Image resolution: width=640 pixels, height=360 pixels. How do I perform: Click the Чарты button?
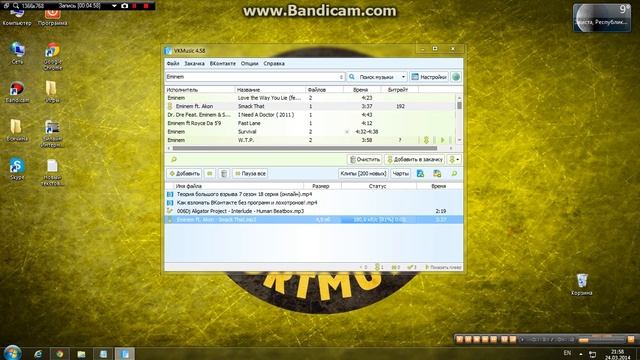400,173
